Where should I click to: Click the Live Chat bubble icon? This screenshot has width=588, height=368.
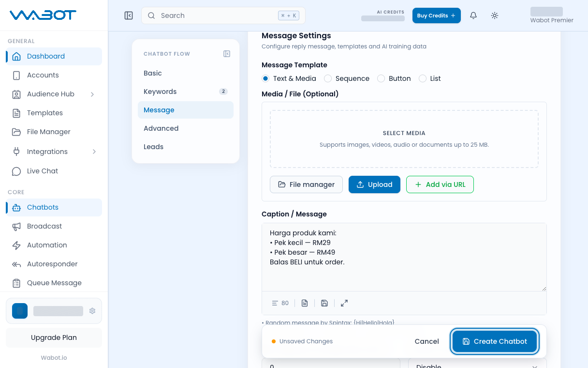tap(16, 171)
